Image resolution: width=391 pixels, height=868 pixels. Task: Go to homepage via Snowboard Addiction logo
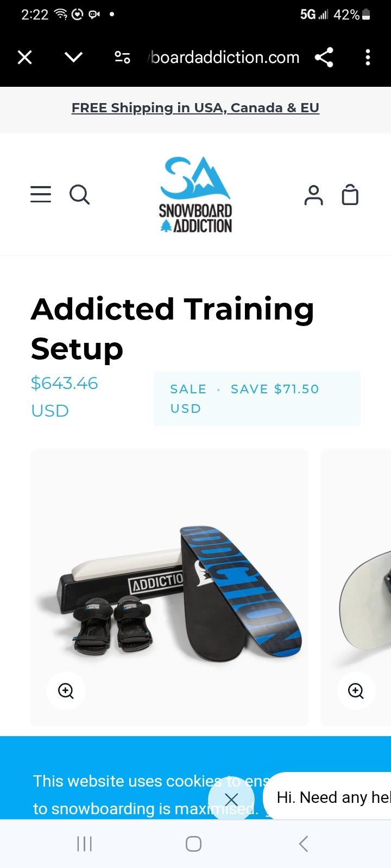[195, 194]
